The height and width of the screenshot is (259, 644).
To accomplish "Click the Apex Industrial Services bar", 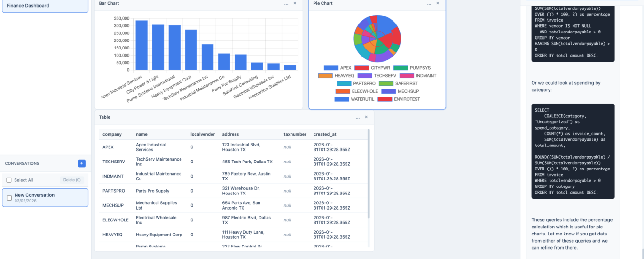I will 141,45.
